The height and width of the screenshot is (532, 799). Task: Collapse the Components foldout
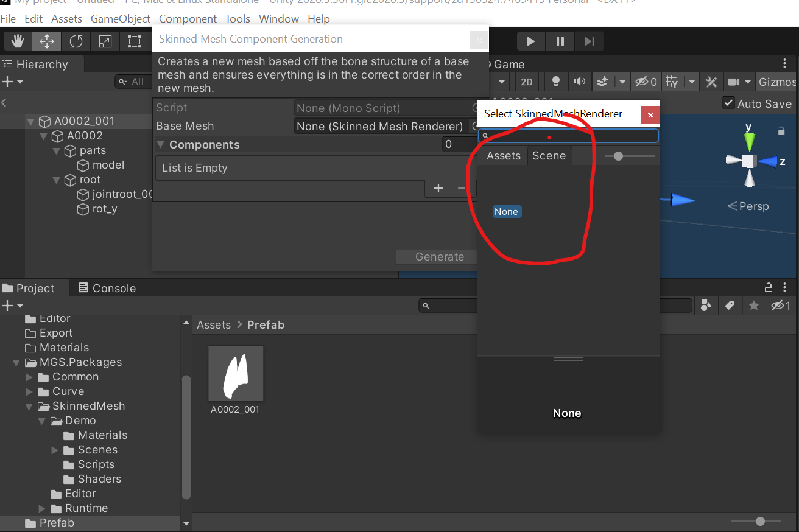click(x=161, y=145)
